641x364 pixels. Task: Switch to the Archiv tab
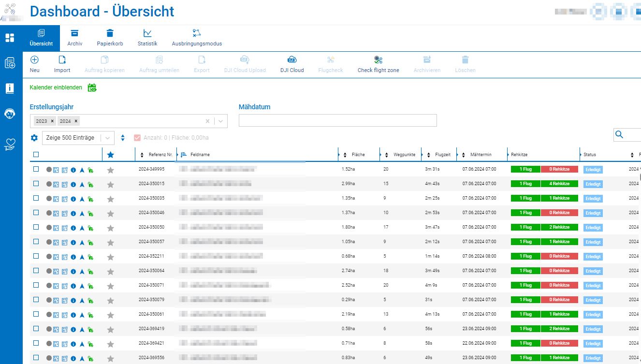point(74,38)
